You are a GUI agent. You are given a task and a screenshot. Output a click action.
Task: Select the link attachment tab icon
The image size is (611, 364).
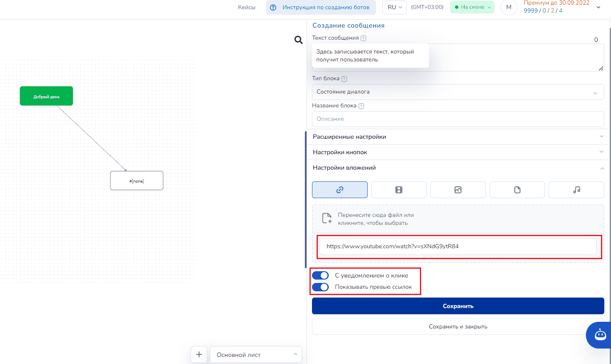[340, 190]
